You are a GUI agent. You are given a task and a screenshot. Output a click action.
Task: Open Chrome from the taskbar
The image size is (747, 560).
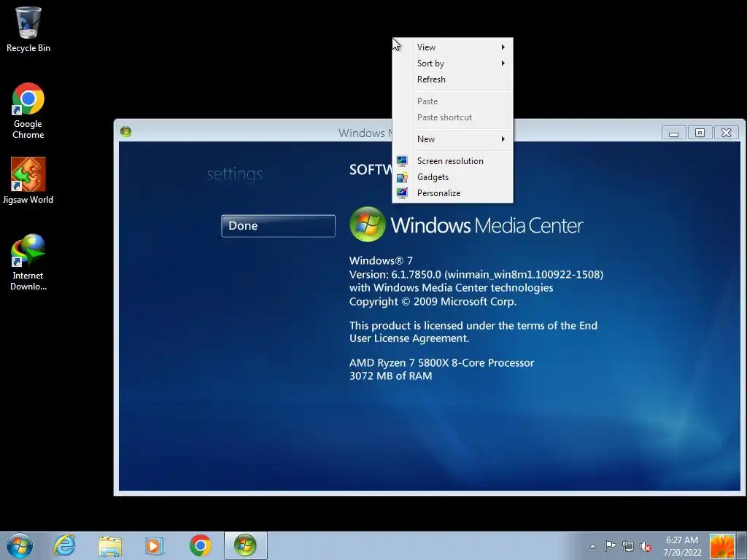tap(200, 545)
